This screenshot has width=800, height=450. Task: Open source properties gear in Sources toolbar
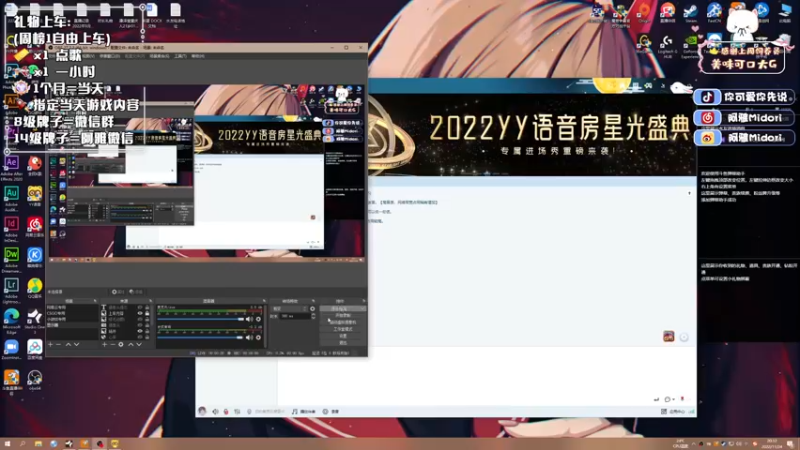point(121,344)
